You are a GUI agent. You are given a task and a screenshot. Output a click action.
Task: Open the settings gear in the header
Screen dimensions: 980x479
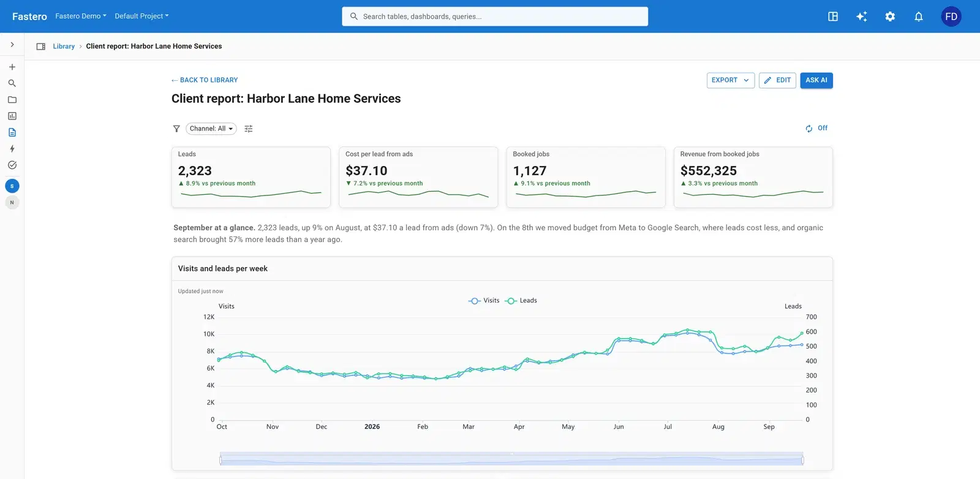(890, 17)
